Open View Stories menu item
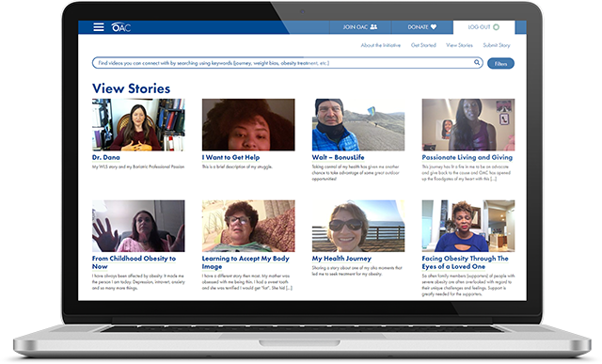Viewport: 602px width, 364px height. click(459, 45)
